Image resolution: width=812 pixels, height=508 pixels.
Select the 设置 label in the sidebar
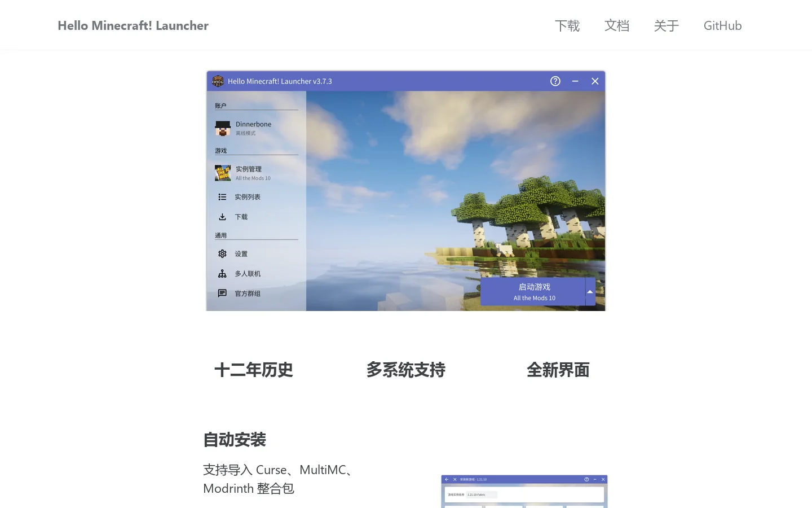[241, 254]
